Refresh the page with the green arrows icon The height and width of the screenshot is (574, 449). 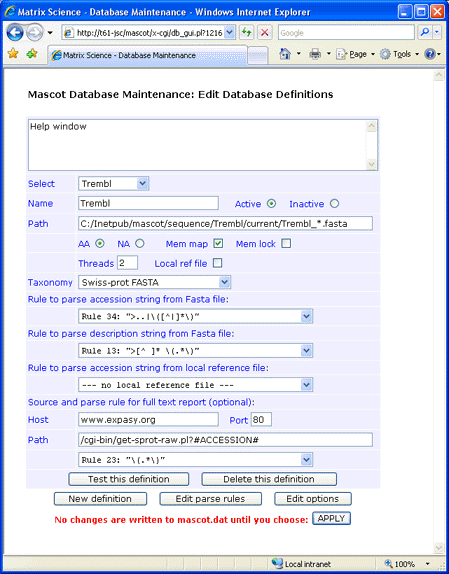(x=247, y=33)
